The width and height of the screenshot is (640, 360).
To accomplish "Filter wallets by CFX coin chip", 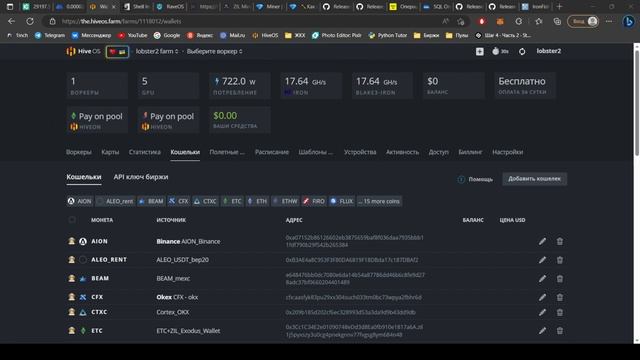I will (x=179, y=201).
